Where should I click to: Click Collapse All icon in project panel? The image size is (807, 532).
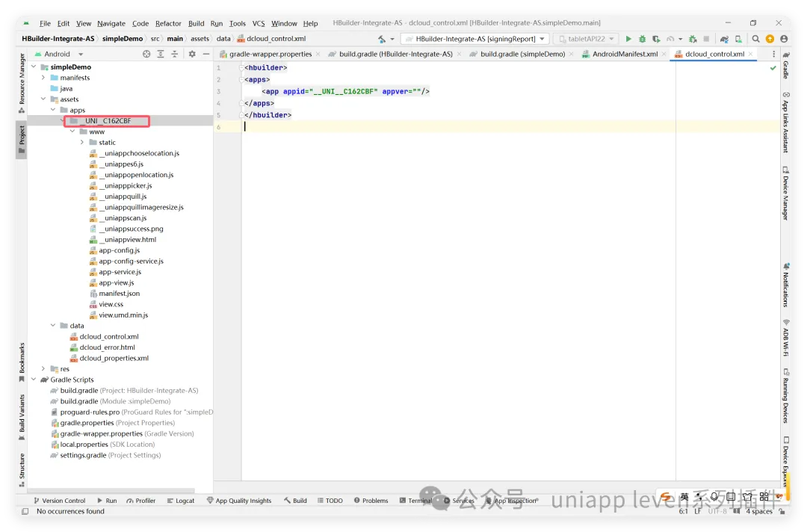point(174,54)
